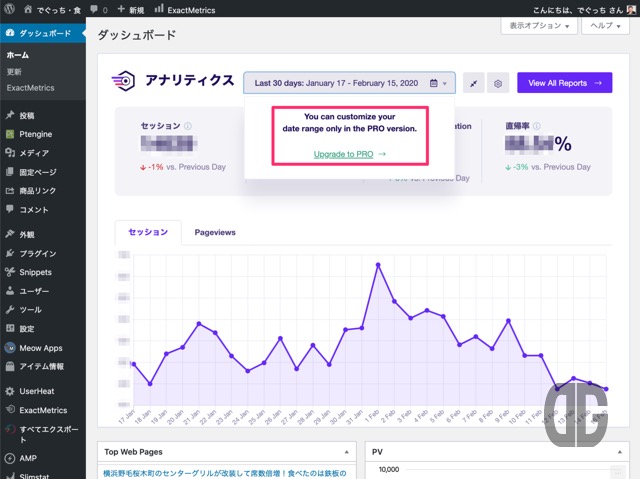Click the 1 Feb peak data point

click(378, 265)
